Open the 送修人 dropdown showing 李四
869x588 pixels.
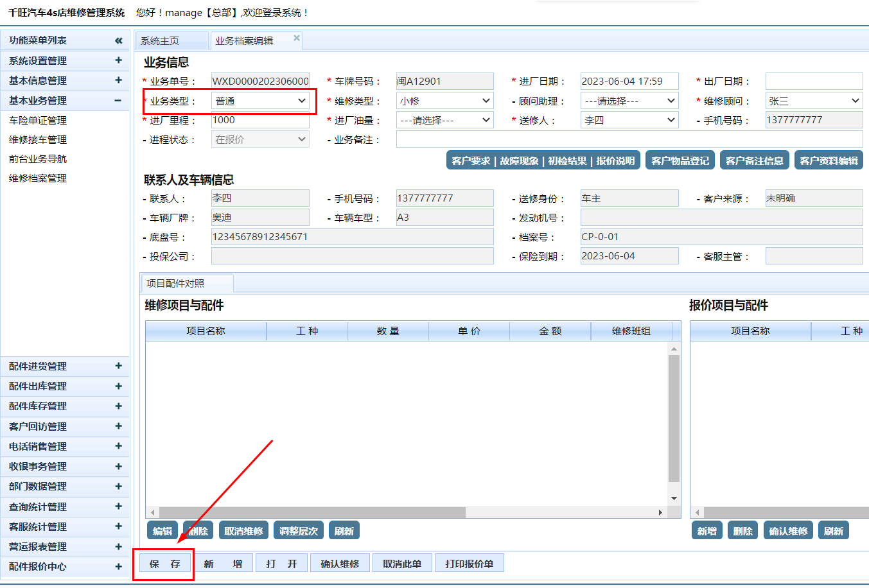point(629,120)
